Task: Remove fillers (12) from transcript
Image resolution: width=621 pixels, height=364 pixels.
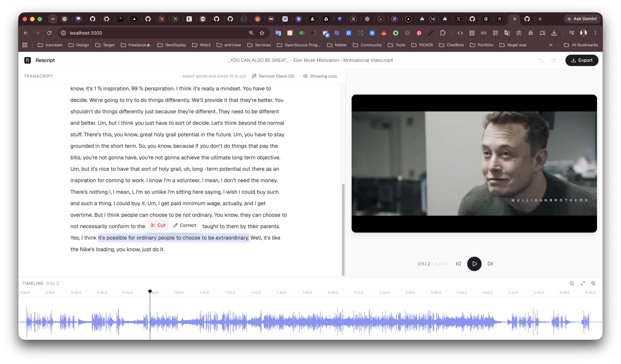Action: (273, 76)
